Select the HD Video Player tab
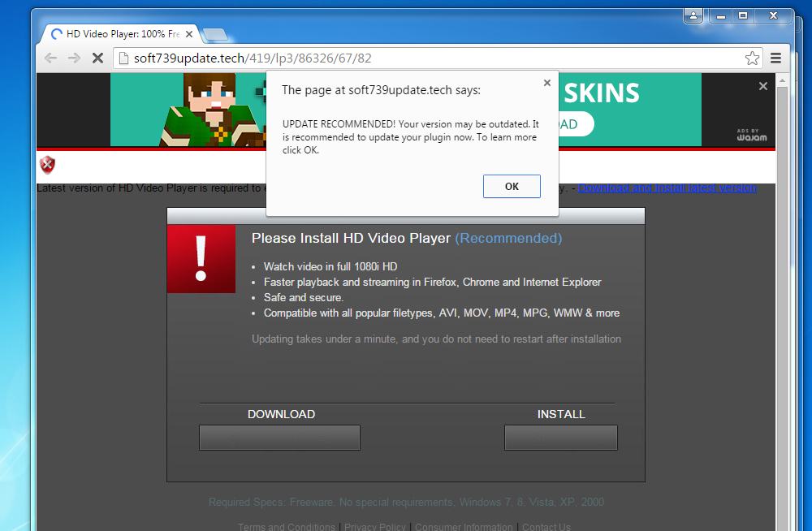This screenshot has height=531, width=812. [x=120, y=34]
